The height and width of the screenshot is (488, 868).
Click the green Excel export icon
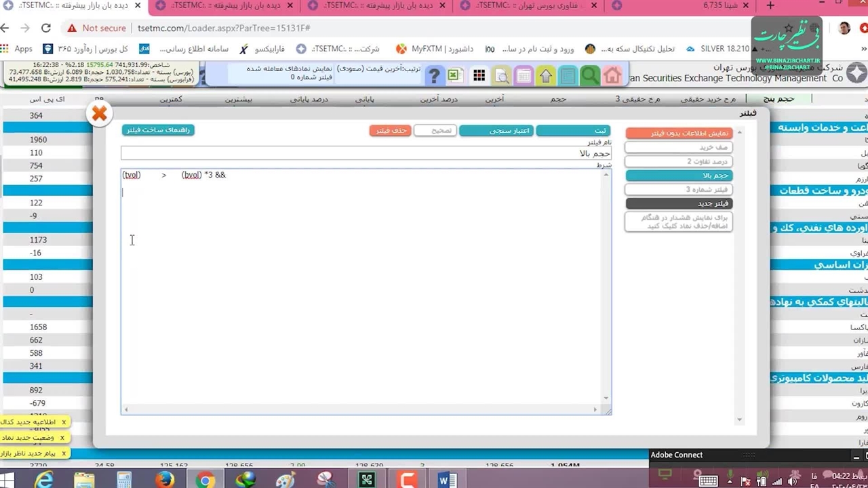pos(455,75)
